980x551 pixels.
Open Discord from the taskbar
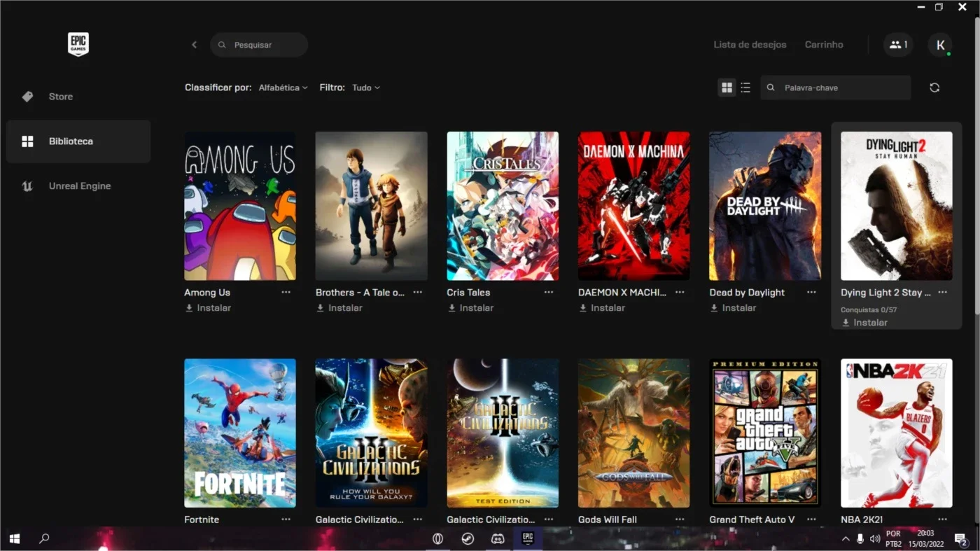(498, 539)
